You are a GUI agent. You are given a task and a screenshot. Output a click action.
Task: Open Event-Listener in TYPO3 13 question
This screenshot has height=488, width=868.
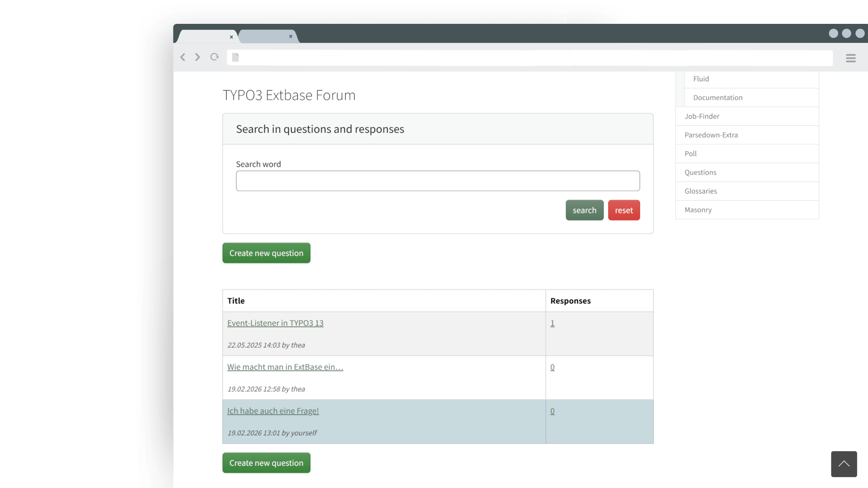coord(275,323)
